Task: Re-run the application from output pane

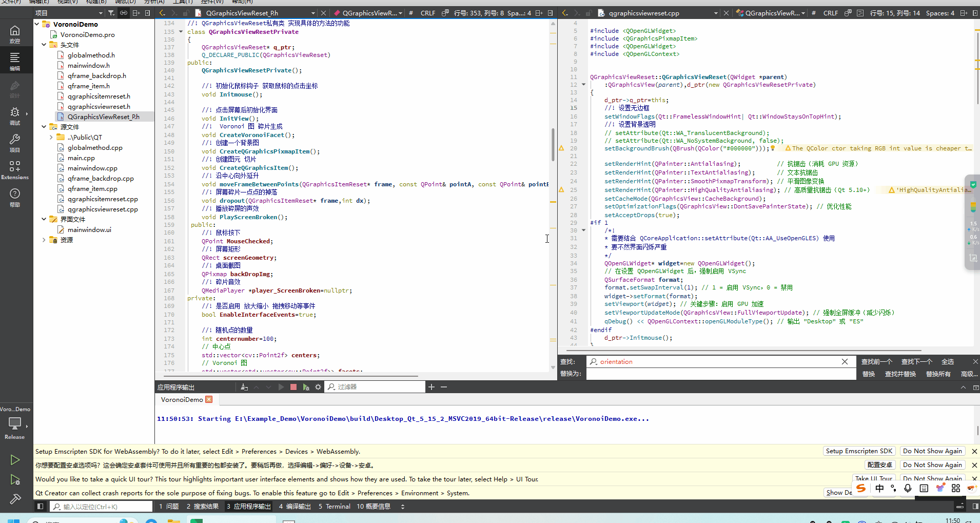Action: pos(281,387)
